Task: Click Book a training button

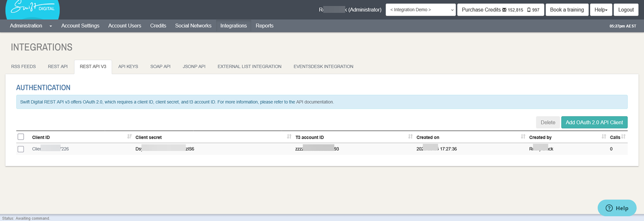Action: [567, 10]
